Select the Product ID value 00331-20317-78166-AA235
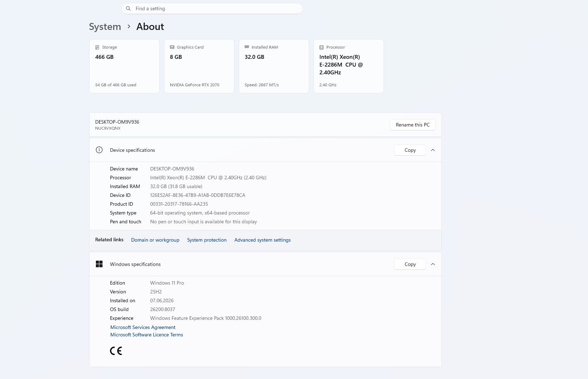The width and height of the screenshot is (588, 379). click(179, 204)
